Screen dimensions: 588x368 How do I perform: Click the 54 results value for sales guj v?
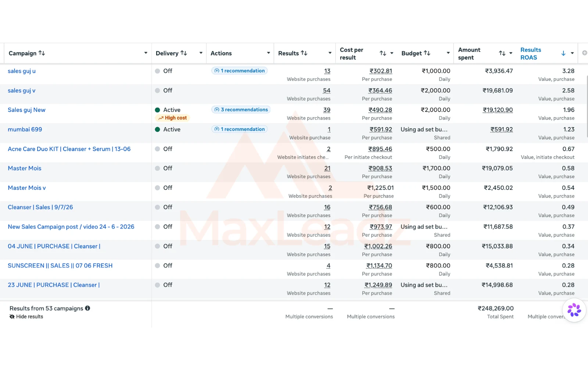pos(327,91)
